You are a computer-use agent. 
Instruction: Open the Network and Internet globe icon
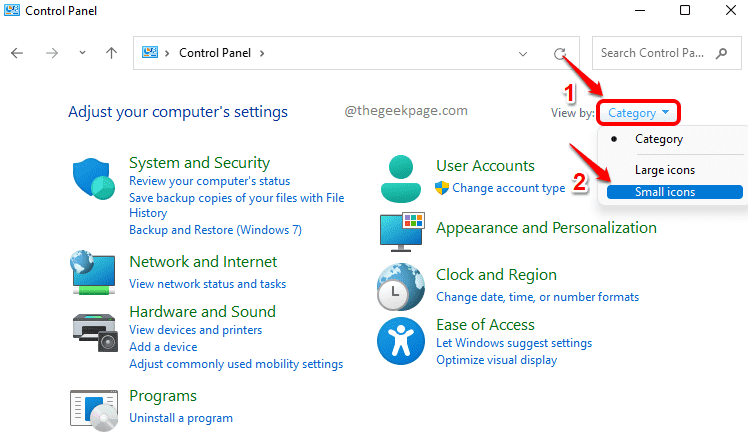point(95,272)
